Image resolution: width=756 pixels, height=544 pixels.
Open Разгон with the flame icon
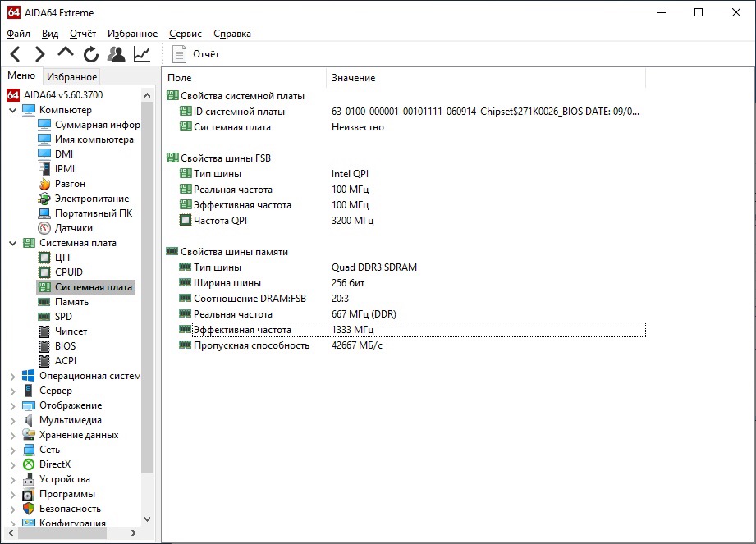point(70,184)
